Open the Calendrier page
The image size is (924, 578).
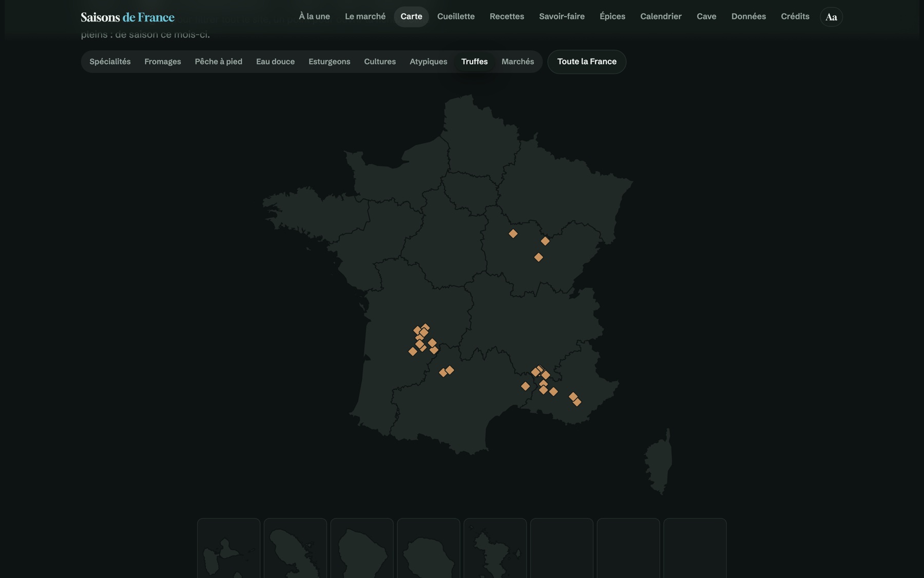click(661, 16)
